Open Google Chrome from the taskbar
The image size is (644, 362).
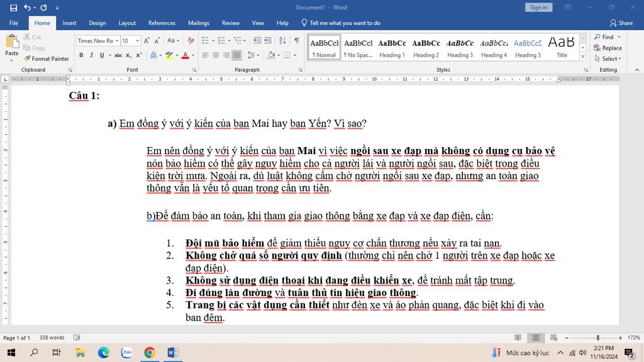(149, 353)
